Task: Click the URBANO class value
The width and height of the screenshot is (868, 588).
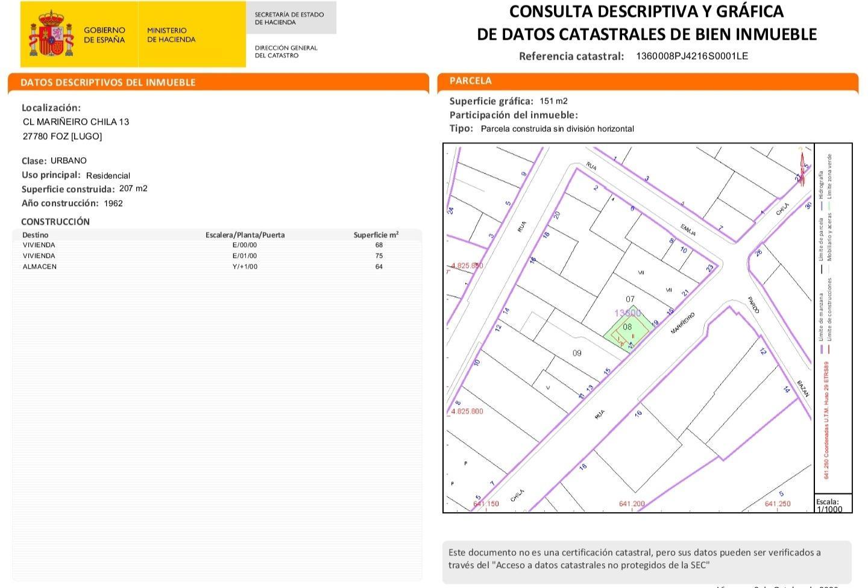Action: 69,161
